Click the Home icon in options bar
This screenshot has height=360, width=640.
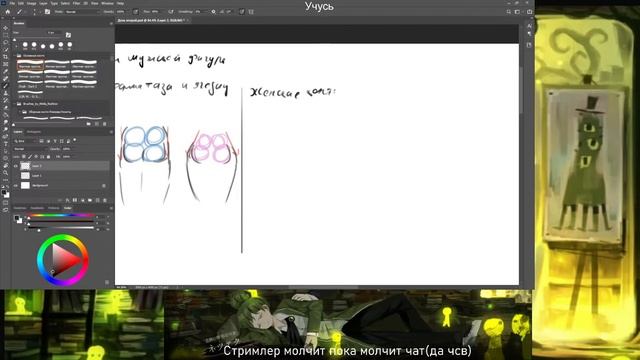[x=7, y=12]
